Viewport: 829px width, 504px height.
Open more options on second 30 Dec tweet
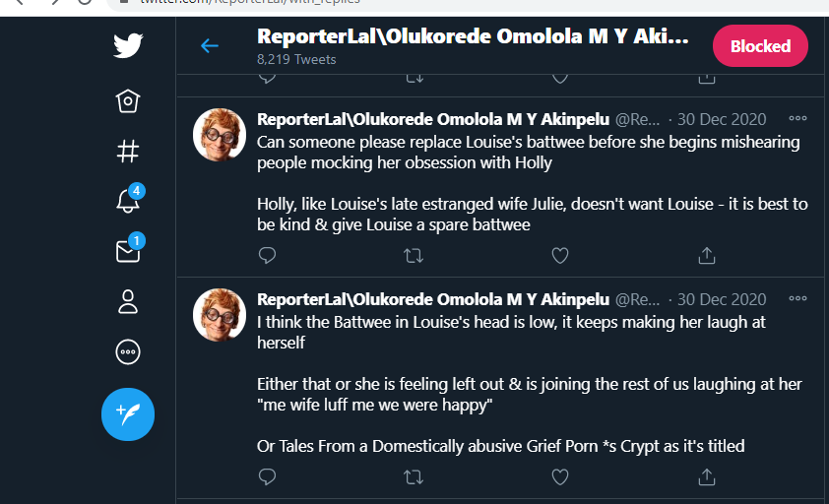tap(797, 299)
